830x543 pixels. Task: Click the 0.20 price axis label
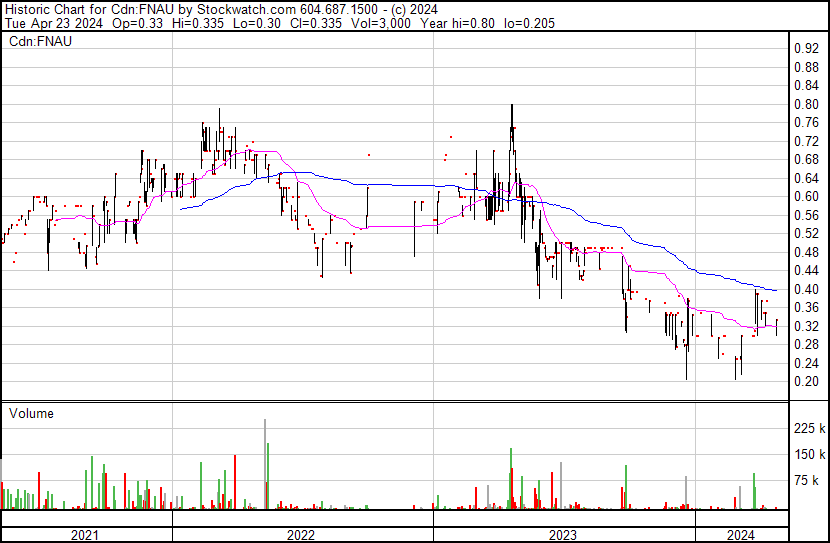pos(806,382)
